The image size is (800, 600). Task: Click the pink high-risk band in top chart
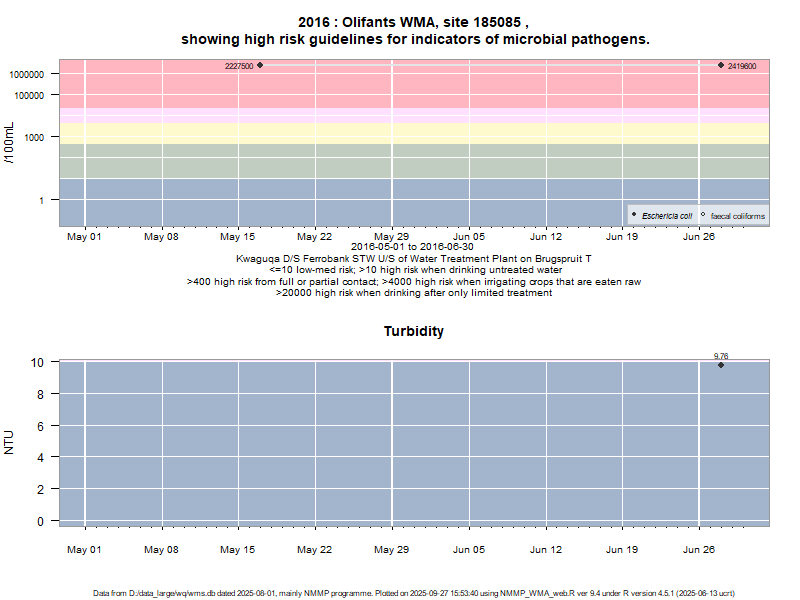[x=400, y=90]
